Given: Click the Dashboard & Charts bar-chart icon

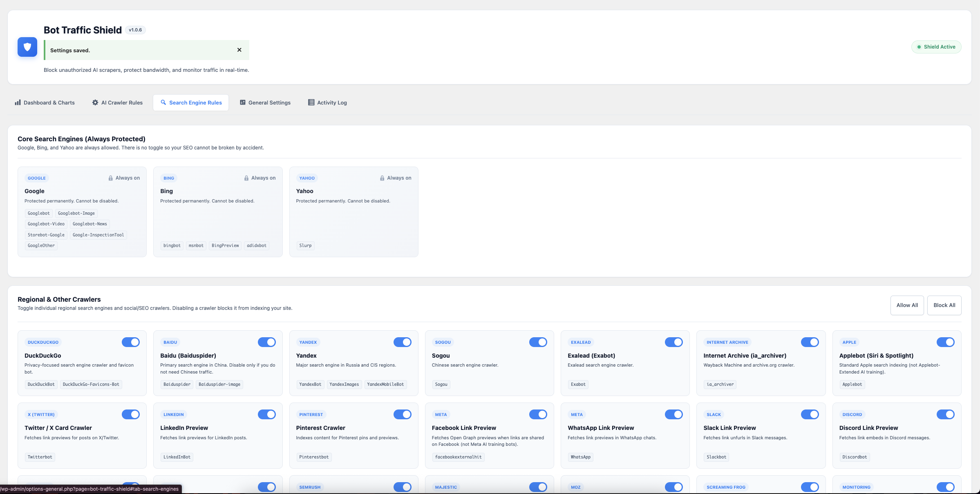Looking at the screenshot, I should coord(18,102).
